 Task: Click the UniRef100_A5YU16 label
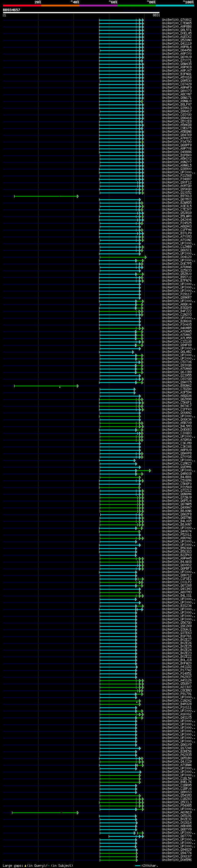[x=176, y=78]
